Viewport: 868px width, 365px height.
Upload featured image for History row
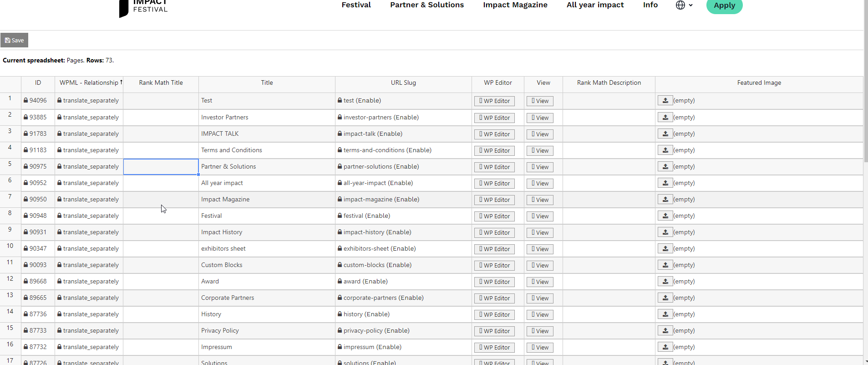665,314
